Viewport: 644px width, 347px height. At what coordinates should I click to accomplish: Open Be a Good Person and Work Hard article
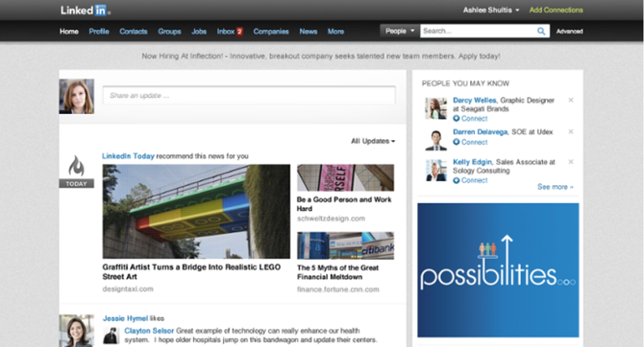[x=344, y=204]
